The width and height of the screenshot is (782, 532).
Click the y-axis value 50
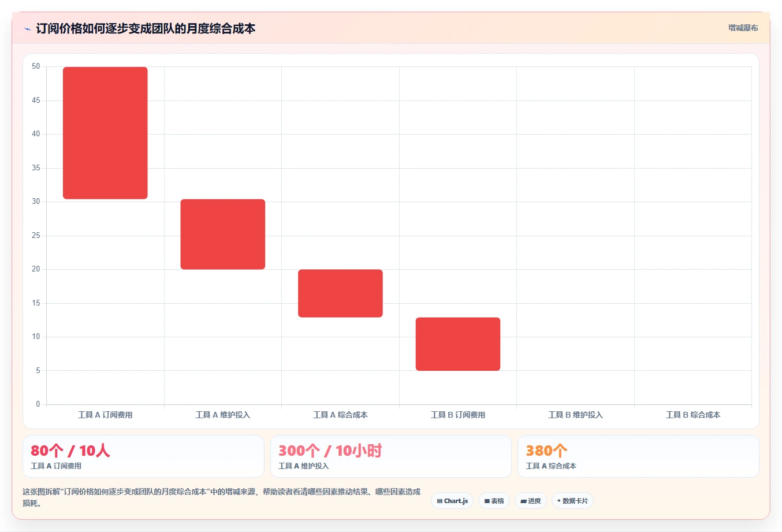pyautogui.click(x=36, y=66)
